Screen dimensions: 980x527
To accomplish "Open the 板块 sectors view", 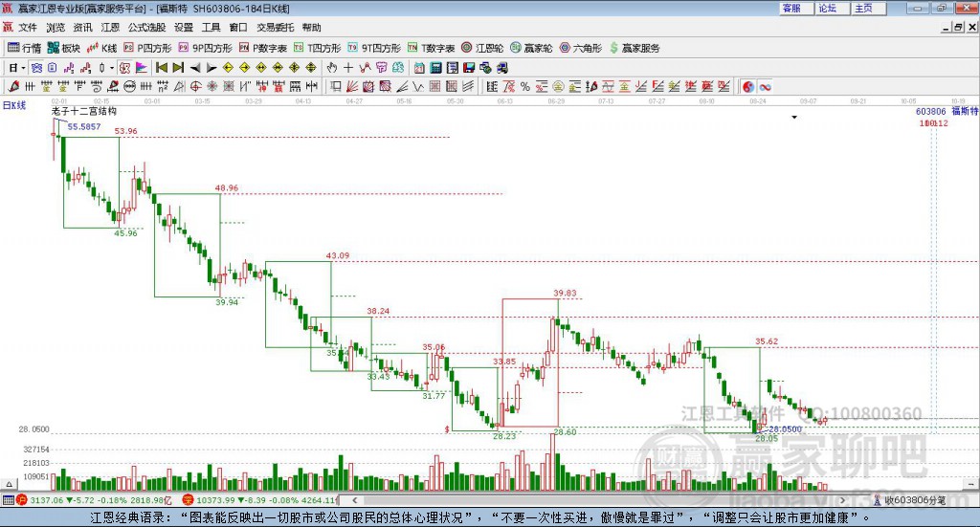I will click(x=64, y=48).
